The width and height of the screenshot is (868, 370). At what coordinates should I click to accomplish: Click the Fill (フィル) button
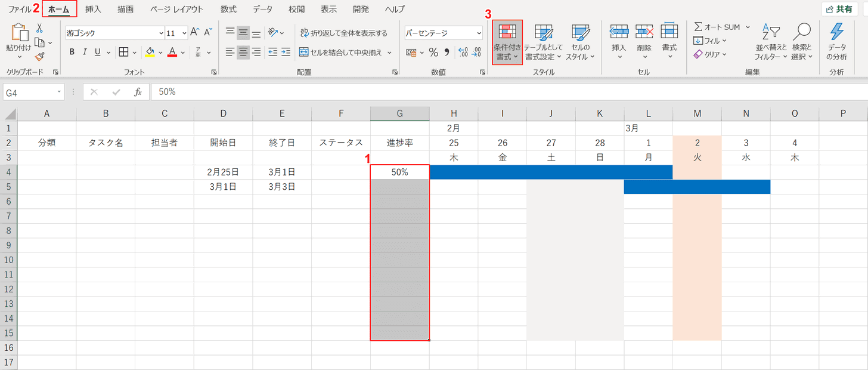coord(710,41)
